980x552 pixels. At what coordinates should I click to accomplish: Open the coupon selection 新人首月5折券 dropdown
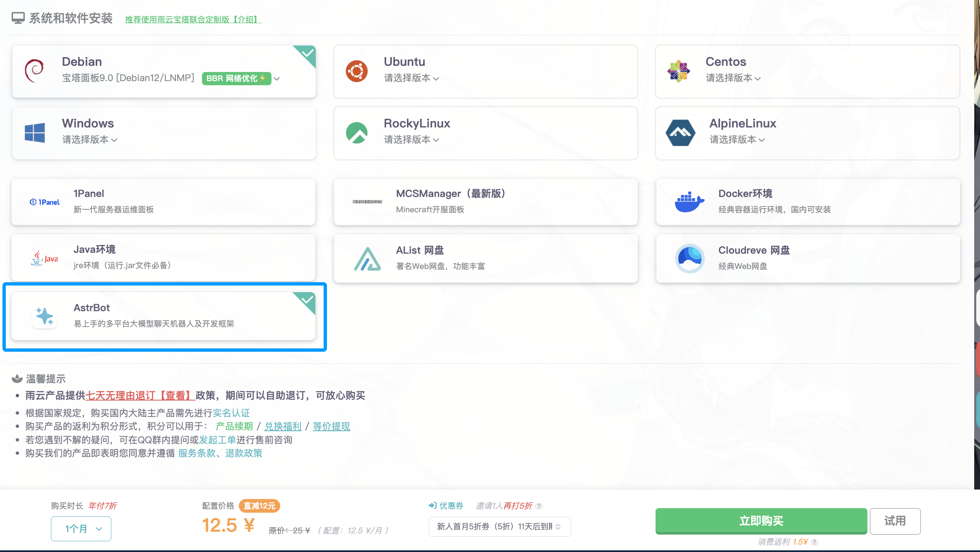click(500, 527)
